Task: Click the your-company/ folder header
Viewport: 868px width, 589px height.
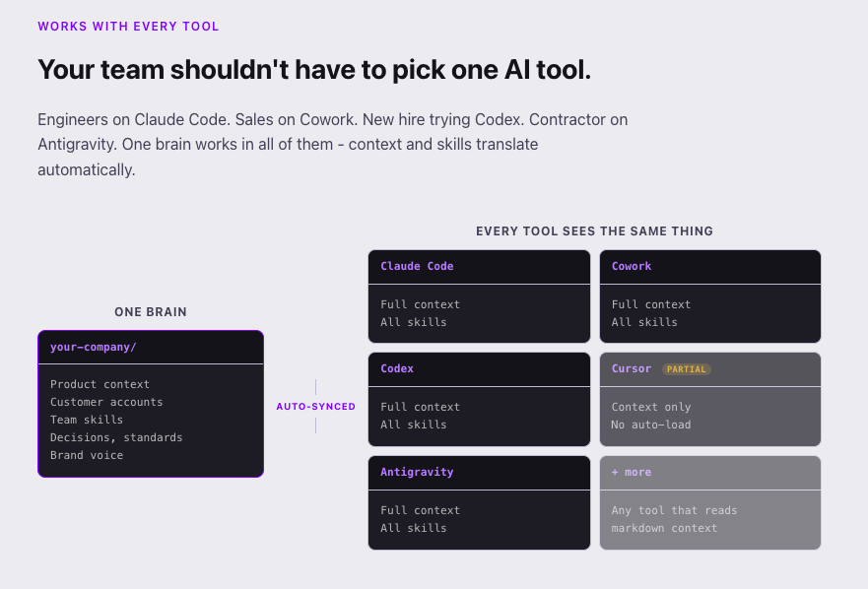Action: point(151,347)
